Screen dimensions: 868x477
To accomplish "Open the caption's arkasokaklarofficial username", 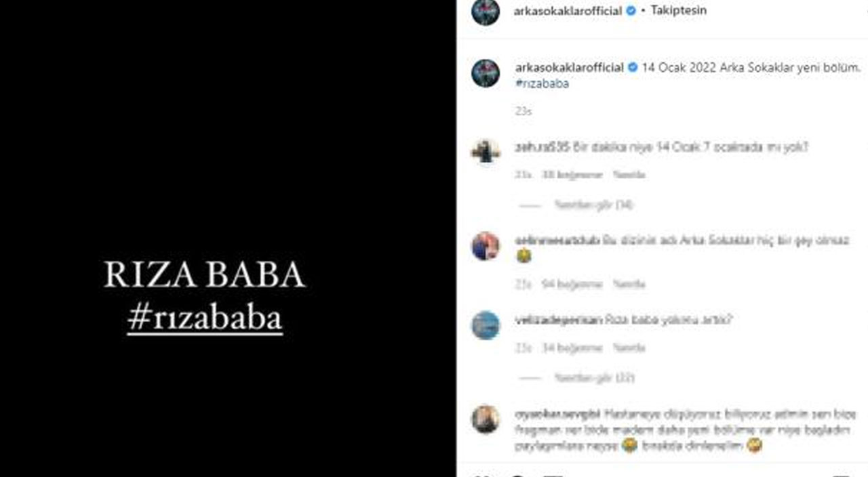I will (x=569, y=68).
